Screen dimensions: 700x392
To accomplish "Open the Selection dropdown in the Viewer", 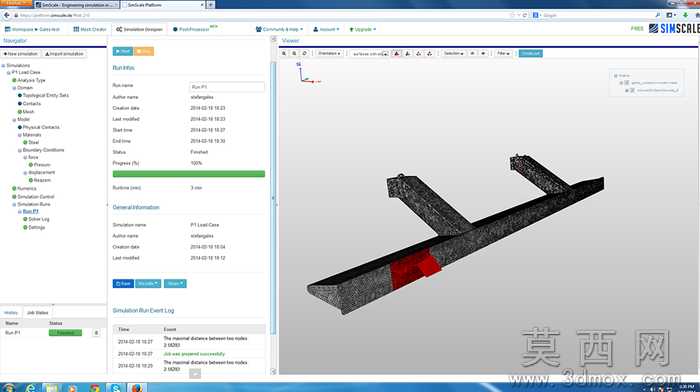I will [x=454, y=53].
